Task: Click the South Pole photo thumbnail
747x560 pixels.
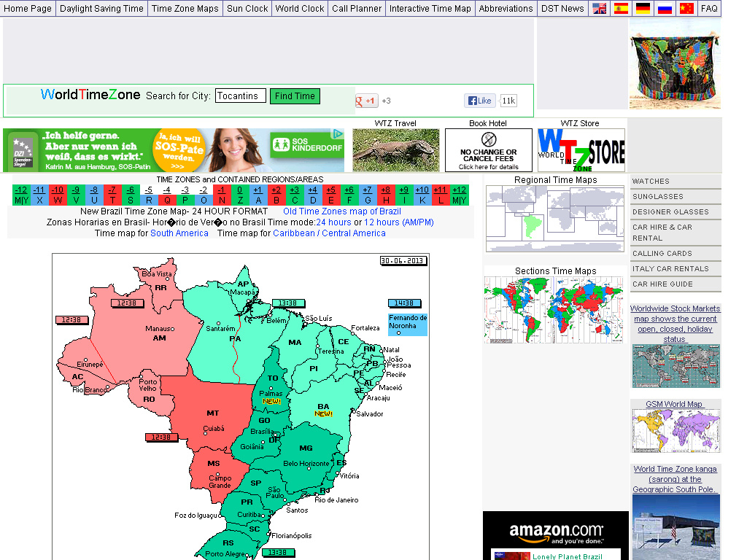Action: coord(676,527)
